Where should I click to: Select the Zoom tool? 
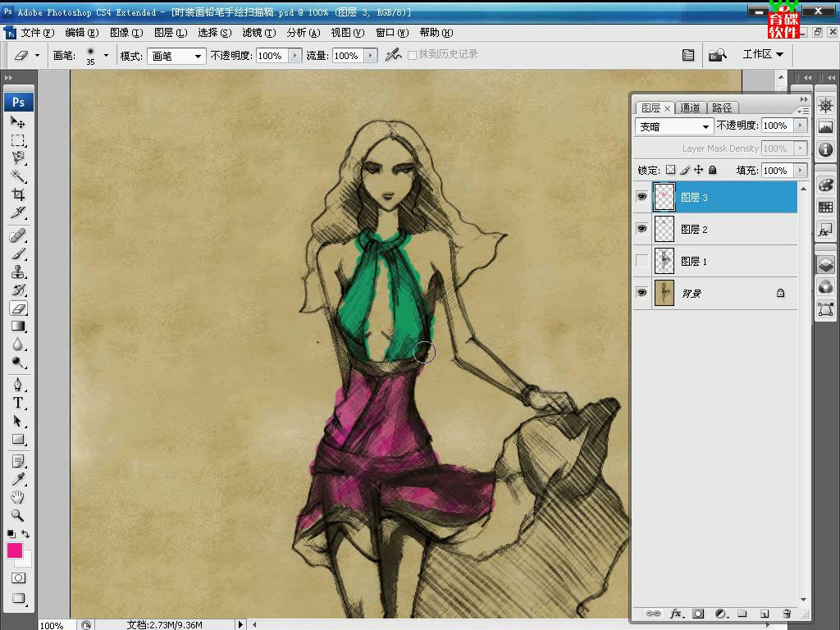coord(18,515)
